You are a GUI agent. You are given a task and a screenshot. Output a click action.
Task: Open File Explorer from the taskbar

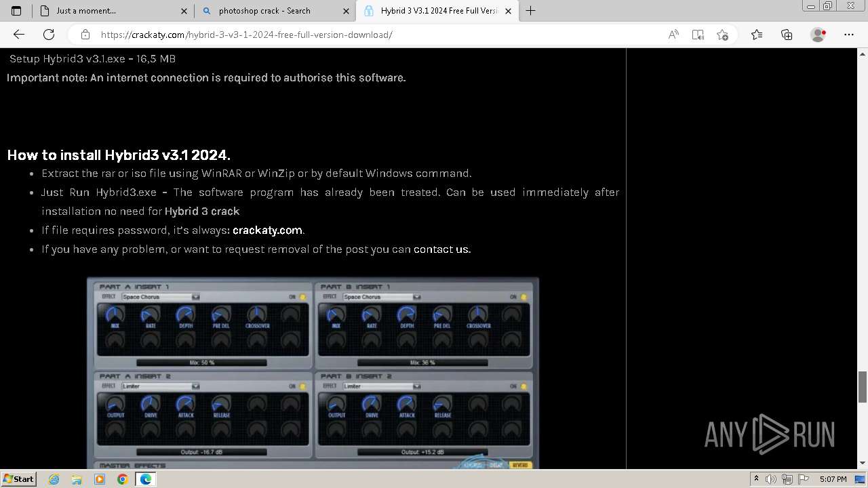pyautogui.click(x=77, y=479)
